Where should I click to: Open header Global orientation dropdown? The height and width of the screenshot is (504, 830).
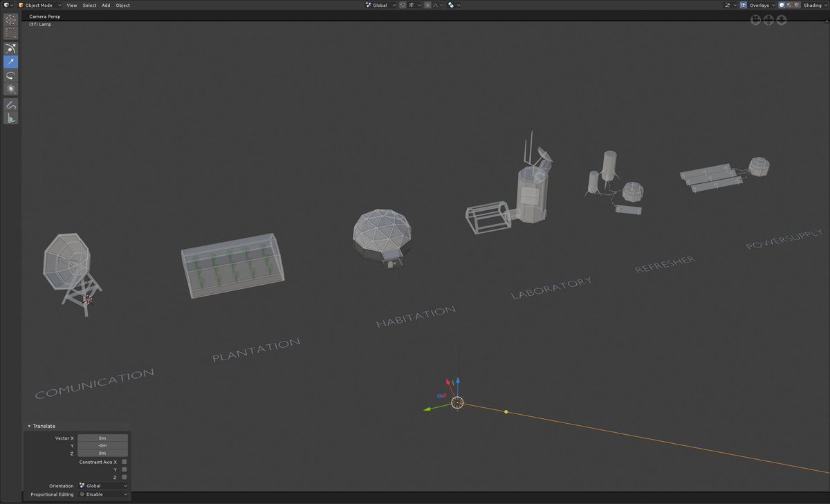pos(381,5)
